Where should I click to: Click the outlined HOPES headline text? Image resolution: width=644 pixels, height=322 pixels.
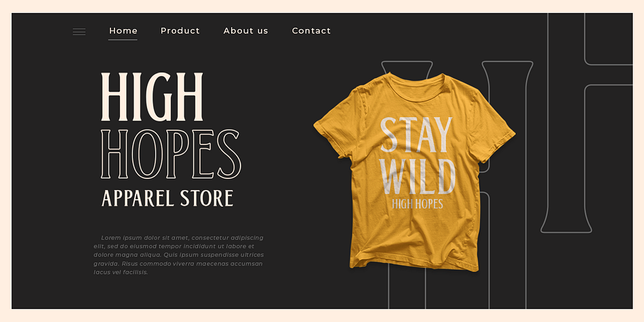171,154
